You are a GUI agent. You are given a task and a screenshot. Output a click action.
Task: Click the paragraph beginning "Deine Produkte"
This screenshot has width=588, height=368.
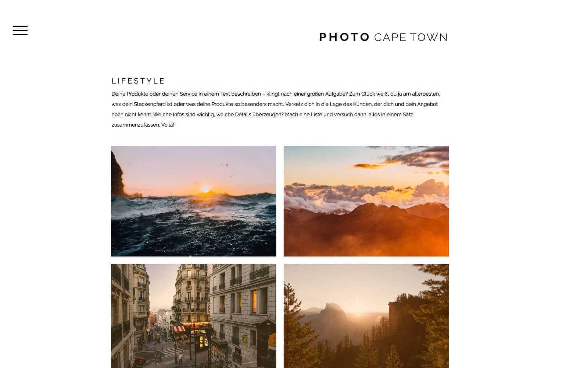(x=276, y=109)
